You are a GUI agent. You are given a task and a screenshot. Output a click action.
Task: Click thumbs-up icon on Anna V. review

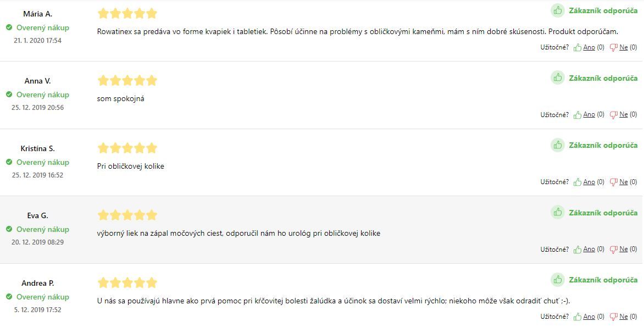tap(578, 115)
